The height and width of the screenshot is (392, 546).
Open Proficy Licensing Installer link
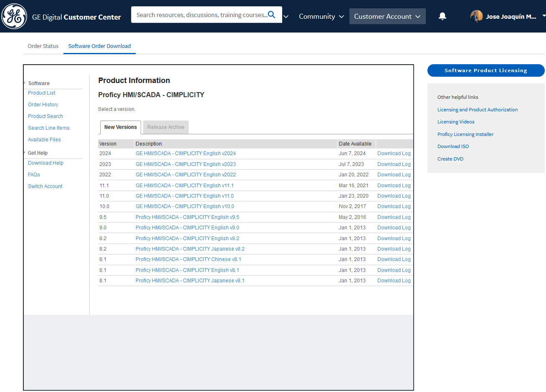pyautogui.click(x=465, y=134)
